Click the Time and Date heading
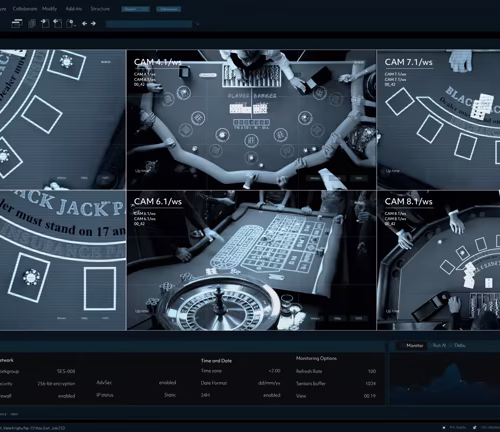 pos(216,361)
